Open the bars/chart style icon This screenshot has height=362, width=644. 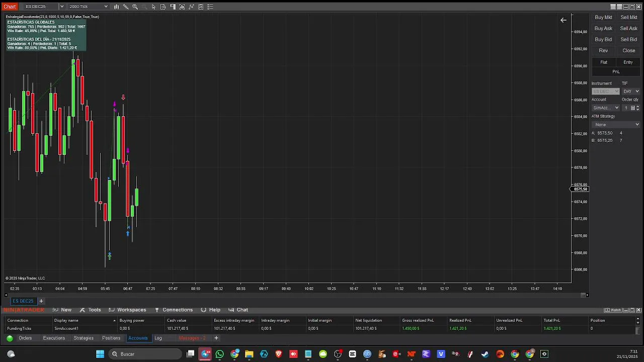(x=116, y=7)
